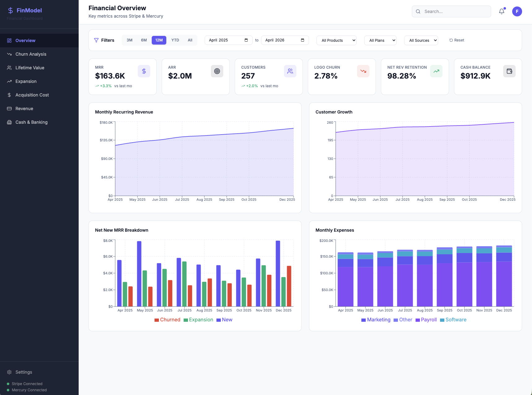Select the 12M time range
Viewport: 532px width, 395px height.
159,40
